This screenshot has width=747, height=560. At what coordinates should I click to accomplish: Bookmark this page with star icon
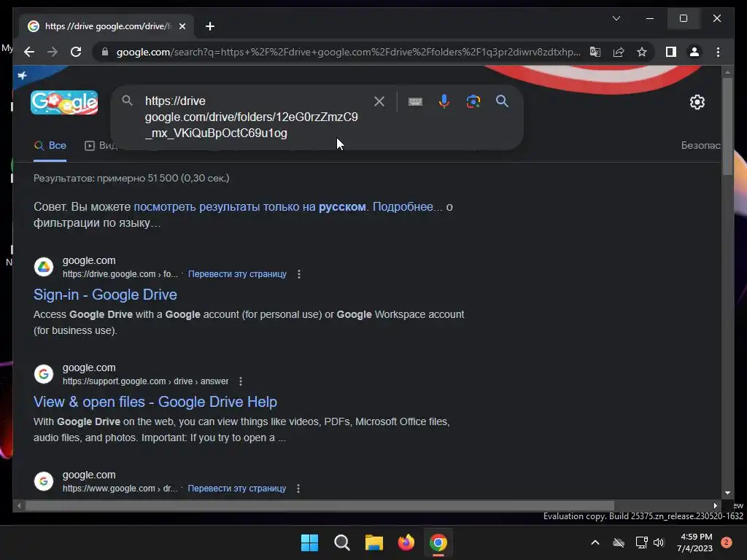click(x=642, y=52)
